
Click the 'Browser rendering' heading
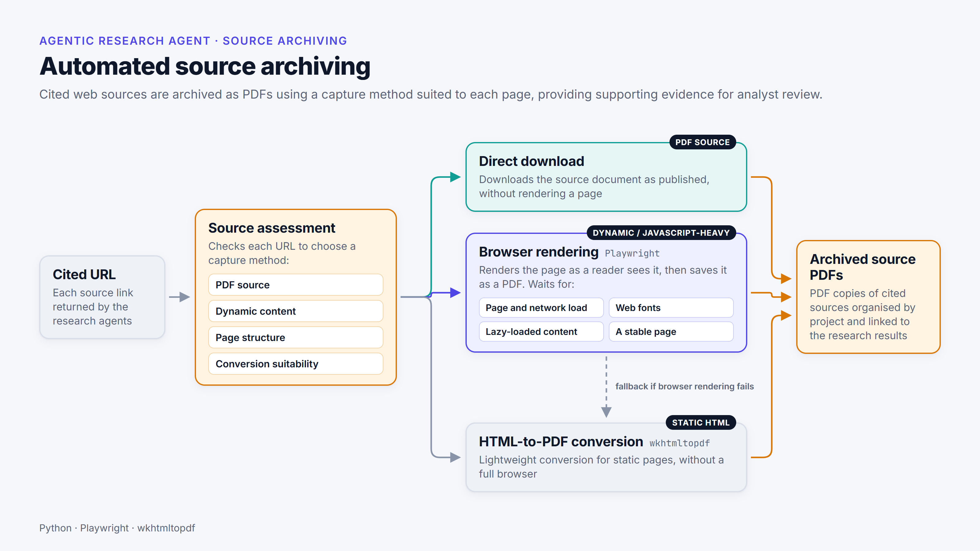click(539, 252)
